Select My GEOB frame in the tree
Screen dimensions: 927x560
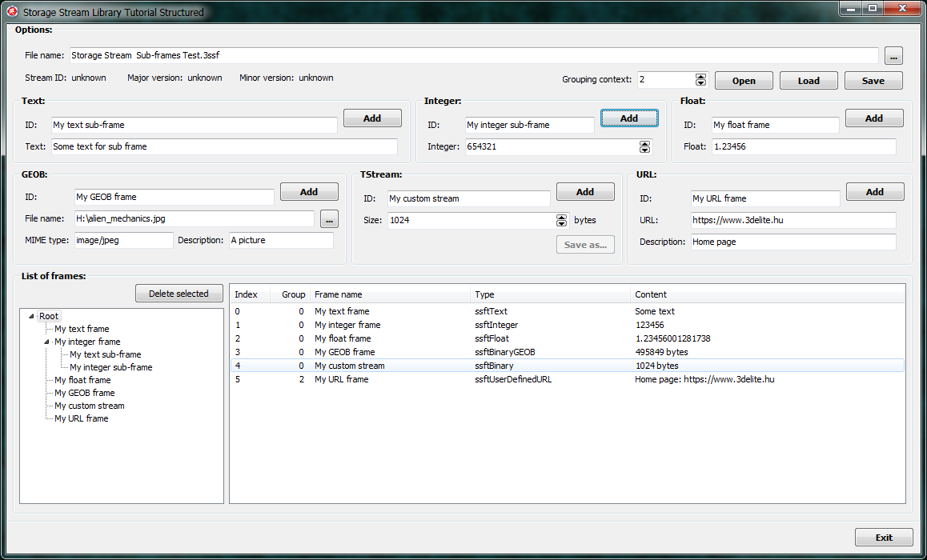click(85, 394)
